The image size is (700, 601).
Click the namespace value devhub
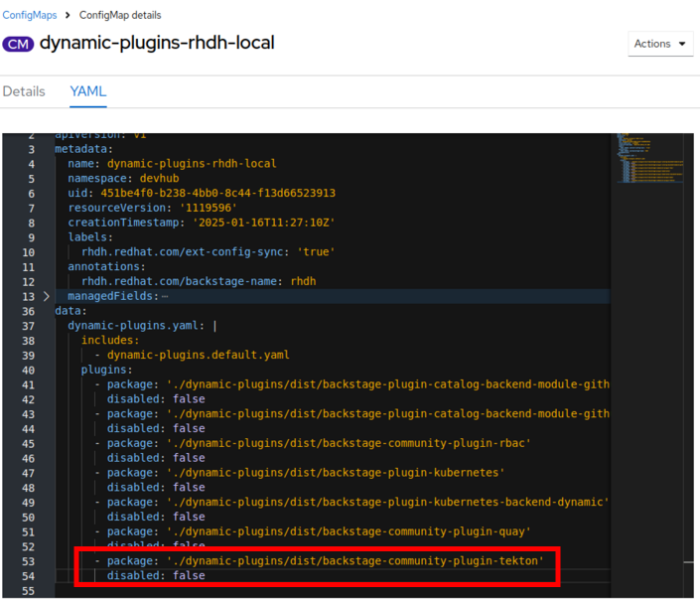(160, 179)
